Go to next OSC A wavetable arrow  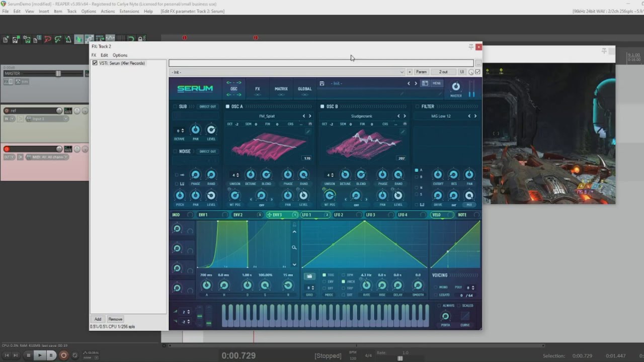[310, 116]
